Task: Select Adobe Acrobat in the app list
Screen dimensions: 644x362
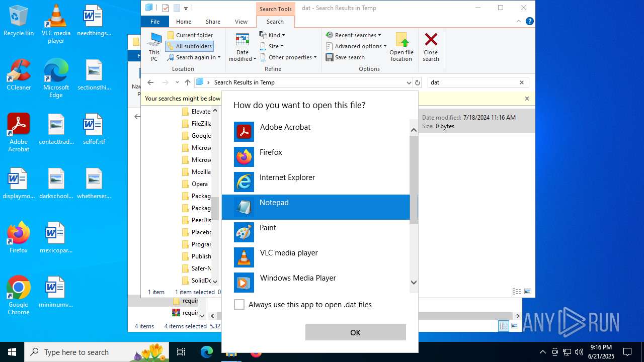Action: coord(316,132)
